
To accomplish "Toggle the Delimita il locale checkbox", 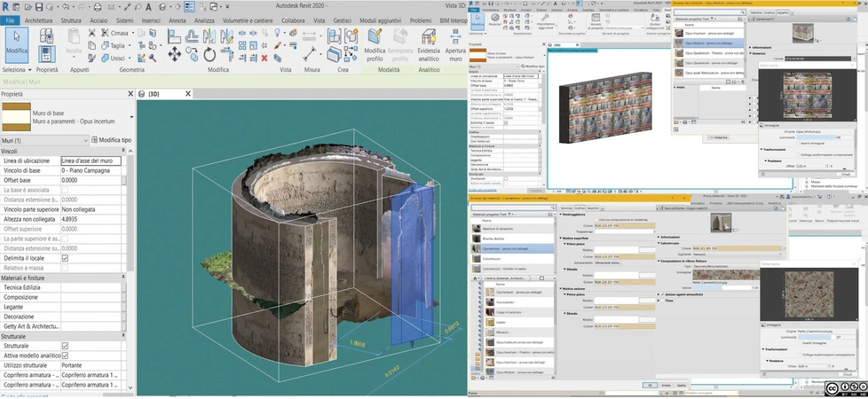I will pyautogui.click(x=65, y=258).
